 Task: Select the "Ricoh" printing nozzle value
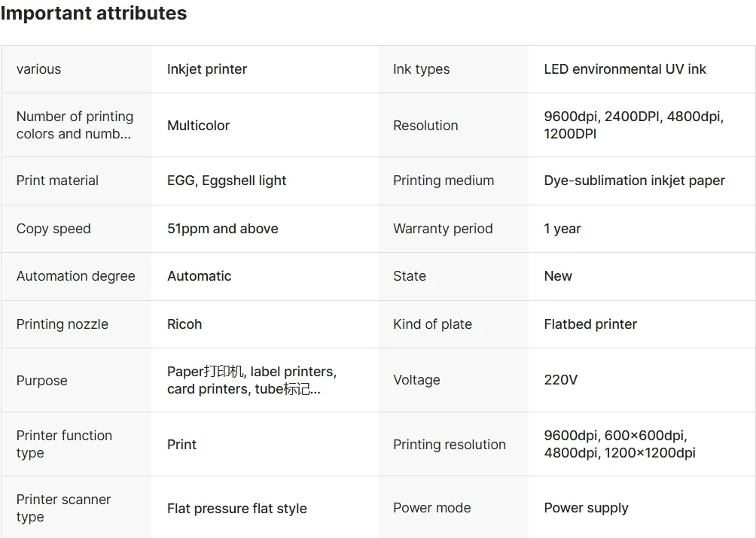click(184, 324)
